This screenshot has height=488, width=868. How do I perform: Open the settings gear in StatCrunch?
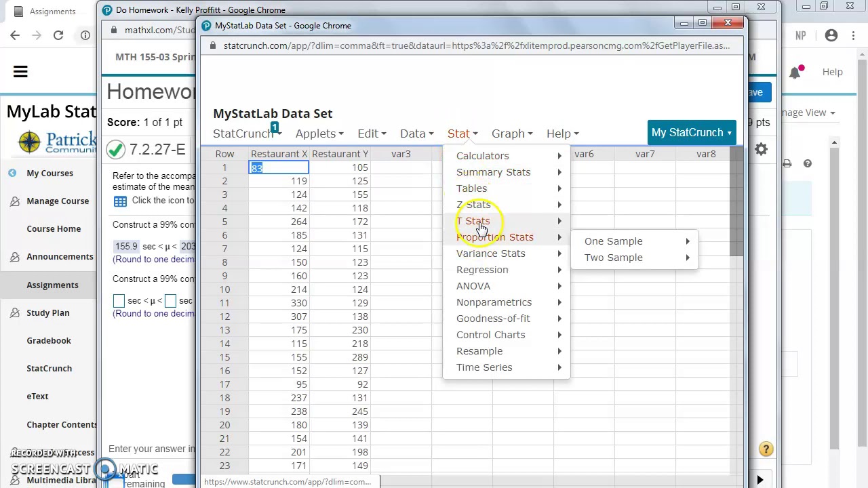(761, 150)
